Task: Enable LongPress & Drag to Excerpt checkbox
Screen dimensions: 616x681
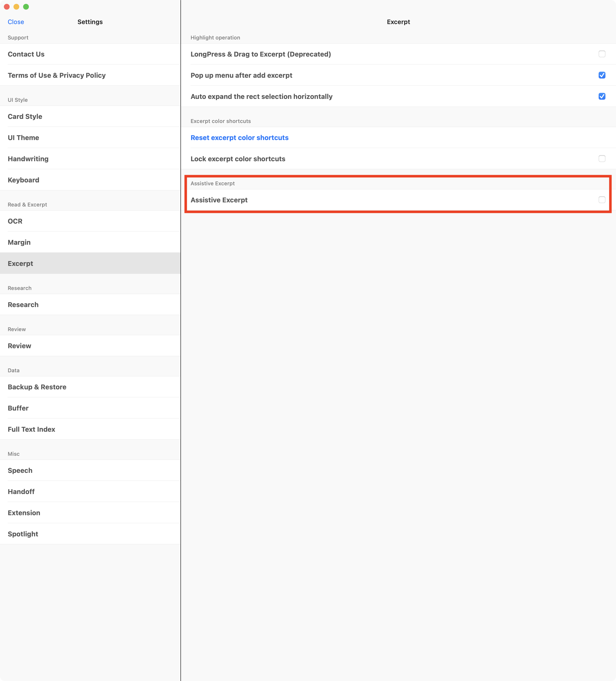Action: 602,54
